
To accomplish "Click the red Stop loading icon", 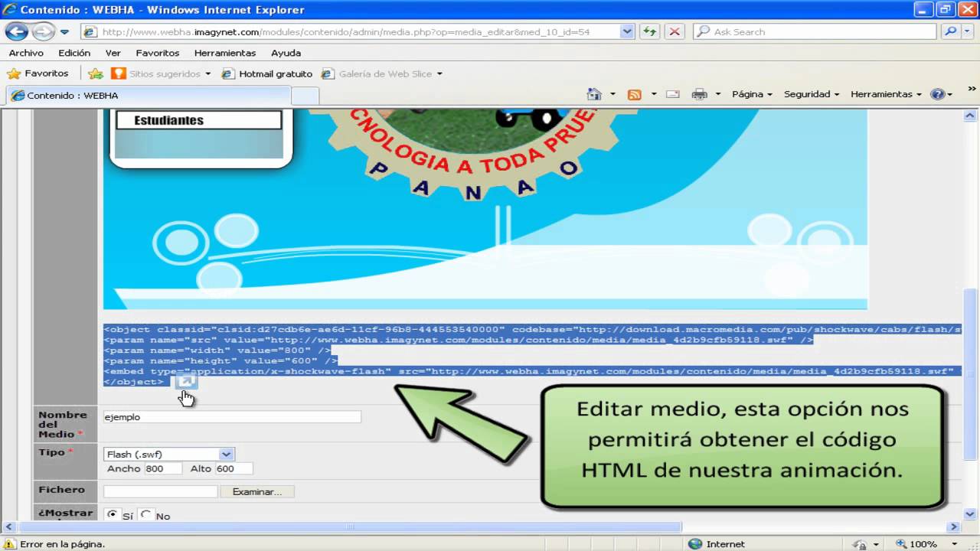I will [x=675, y=32].
